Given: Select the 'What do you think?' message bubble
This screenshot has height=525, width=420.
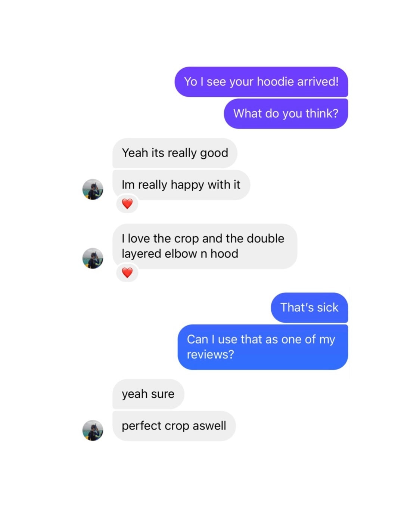Looking at the screenshot, I should 286,114.
